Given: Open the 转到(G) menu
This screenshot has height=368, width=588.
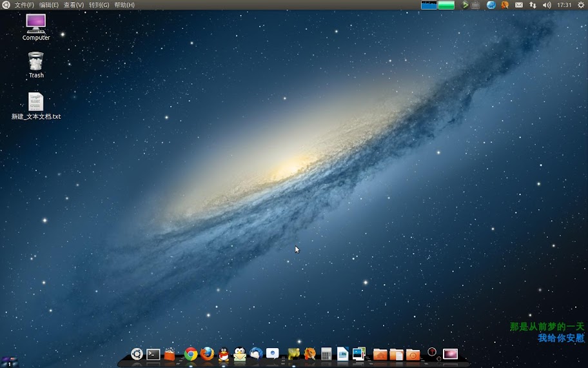Looking at the screenshot, I should (99, 5).
